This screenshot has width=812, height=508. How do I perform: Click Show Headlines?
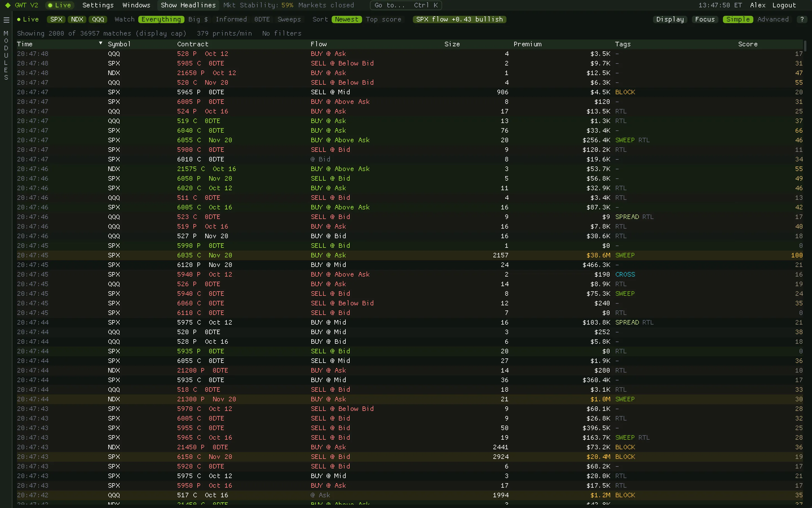click(188, 5)
